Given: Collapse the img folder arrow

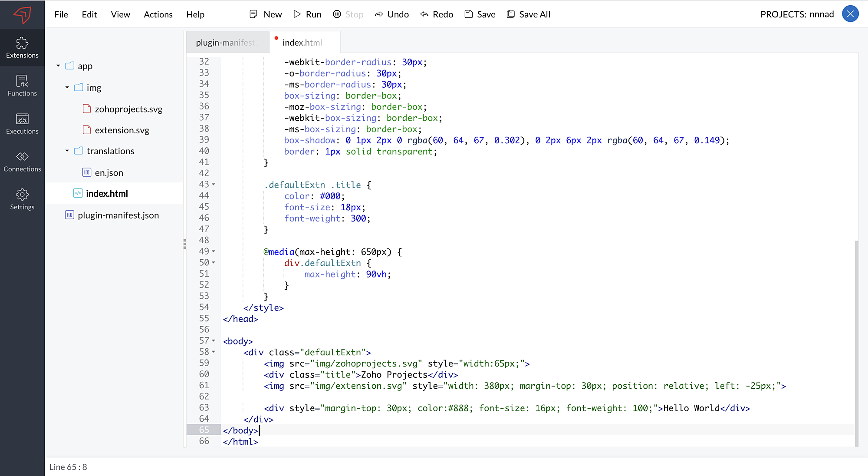Looking at the screenshot, I should point(67,87).
